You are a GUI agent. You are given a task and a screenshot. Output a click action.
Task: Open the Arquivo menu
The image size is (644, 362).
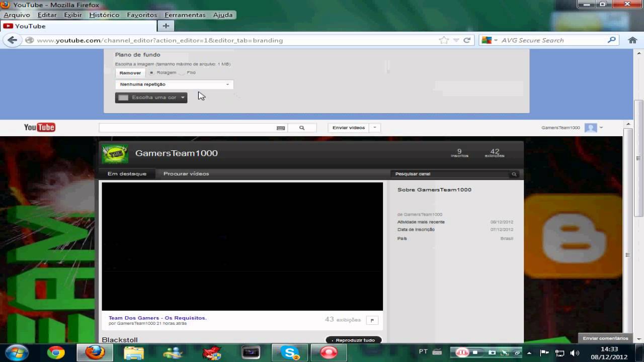(x=17, y=15)
